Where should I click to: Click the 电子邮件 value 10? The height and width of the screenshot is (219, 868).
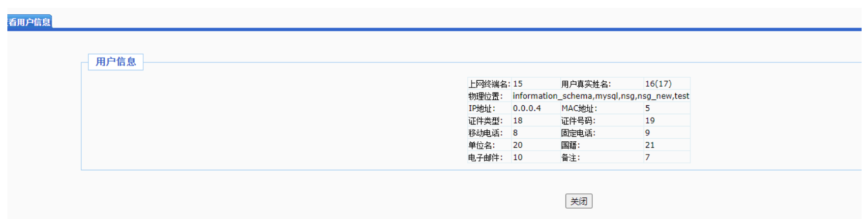pos(517,157)
